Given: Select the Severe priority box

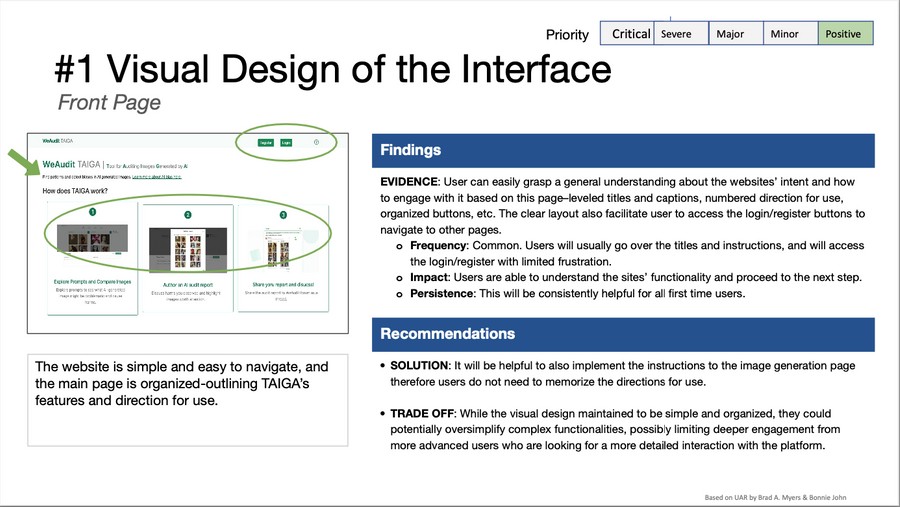Looking at the screenshot, I should click(x=681, y=33).
